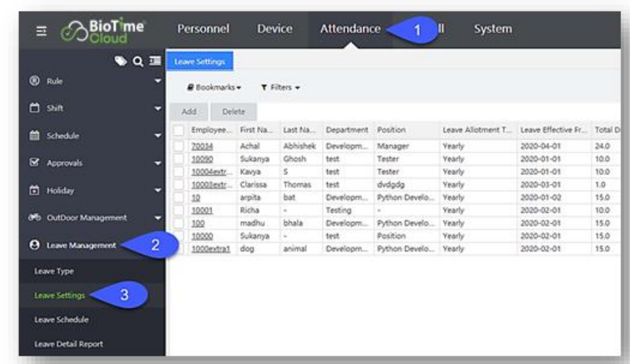Sort by the Department column header
This screenshot has height=364, width=630.
346,130
